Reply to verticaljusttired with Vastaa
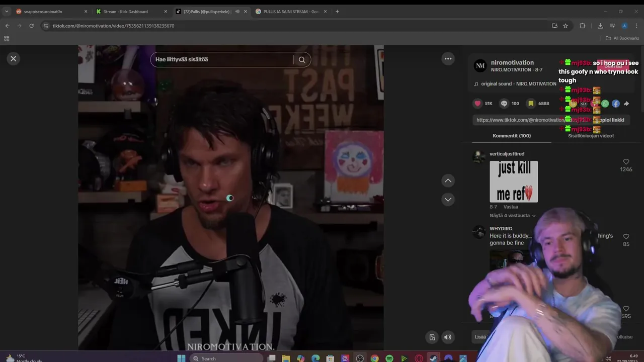The width and height of the screenshot is (644, 362). 511,207
